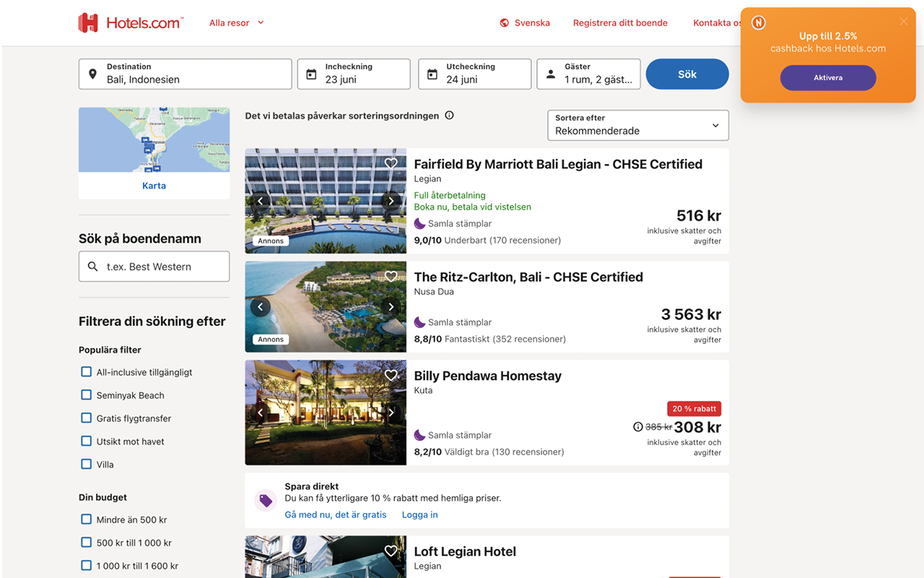Click the location pin icon in Destination field

92,74
